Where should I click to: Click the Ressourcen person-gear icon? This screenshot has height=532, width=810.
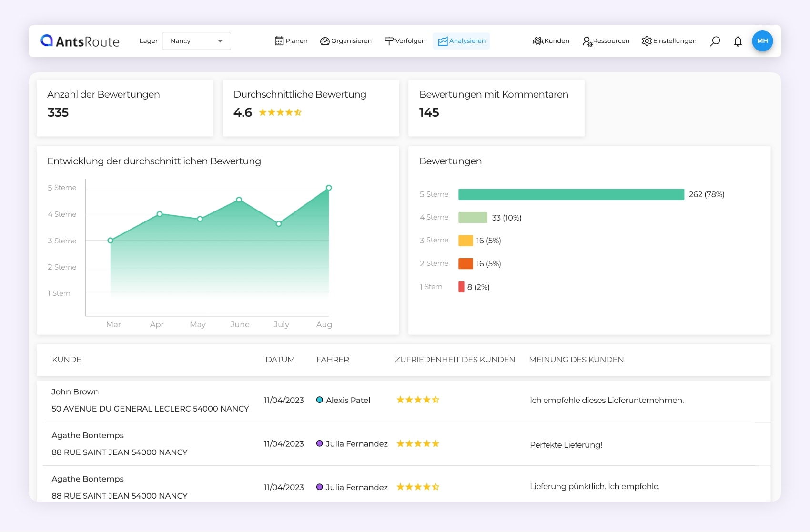pyautogui.click(x=587, y=41)
